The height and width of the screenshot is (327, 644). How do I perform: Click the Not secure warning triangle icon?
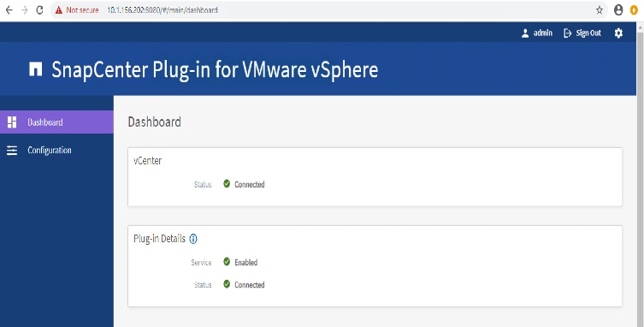[59, 10]
